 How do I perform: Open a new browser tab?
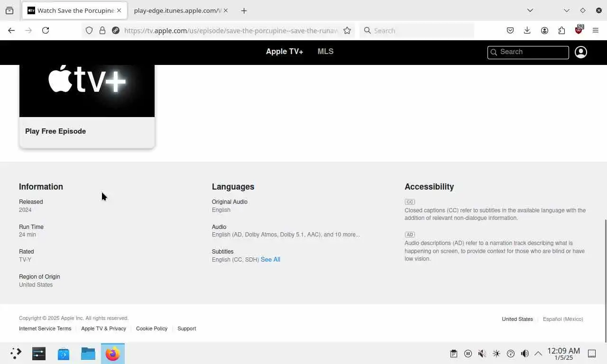[244, 10]
